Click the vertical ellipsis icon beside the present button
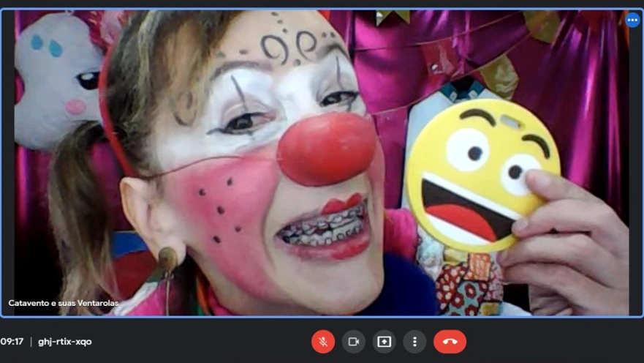Screen dimensions: 644x363 (x=414, y=342)
